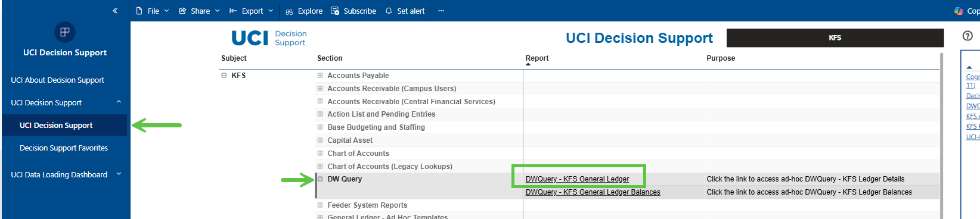Screen dimensions: 980x219
Task: Expand the Accounts Payable section
Action: pyautogui.click(x=320, y=76)
